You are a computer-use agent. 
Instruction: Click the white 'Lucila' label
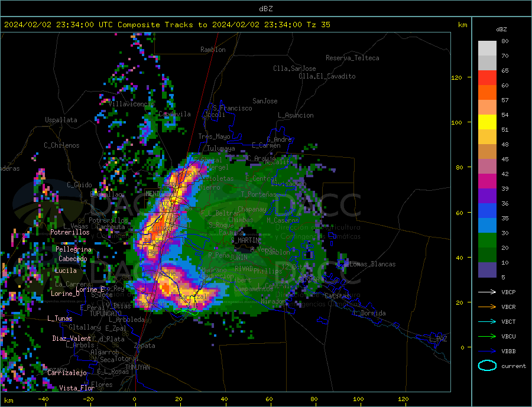coord(66,271)
